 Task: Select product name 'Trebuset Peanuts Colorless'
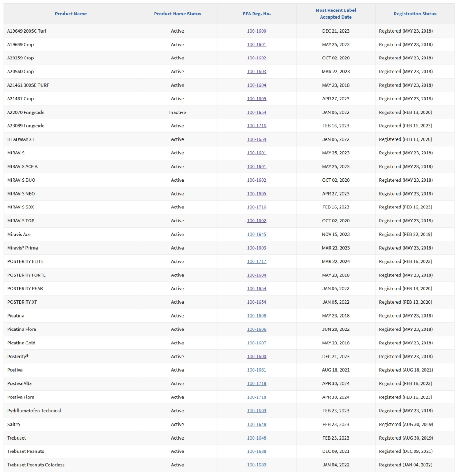[x=36, y=465]
